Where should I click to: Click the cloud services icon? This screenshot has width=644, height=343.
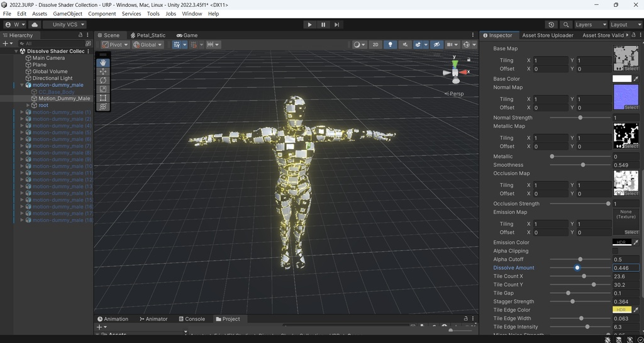(35, 25)
